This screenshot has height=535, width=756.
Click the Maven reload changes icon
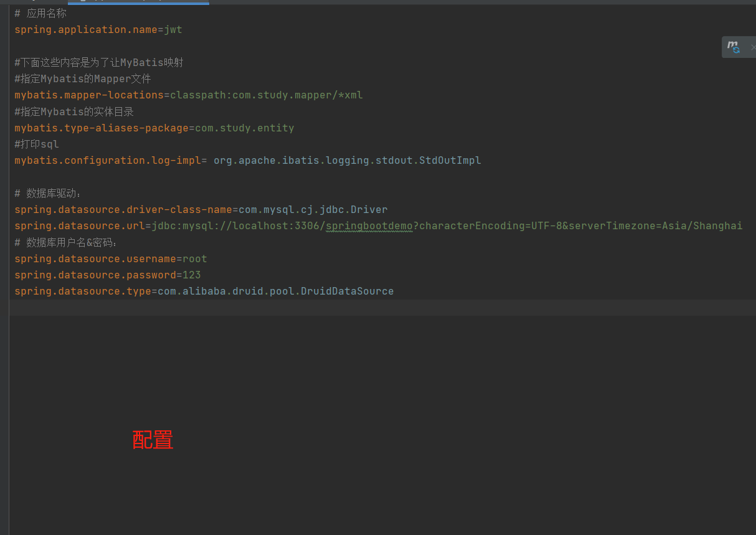[x=734, y=47]
